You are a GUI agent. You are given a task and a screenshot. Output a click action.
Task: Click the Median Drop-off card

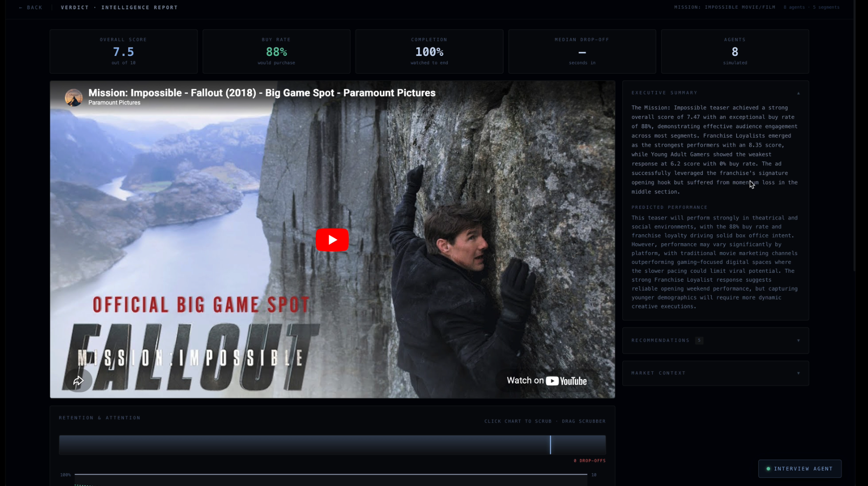582,51
